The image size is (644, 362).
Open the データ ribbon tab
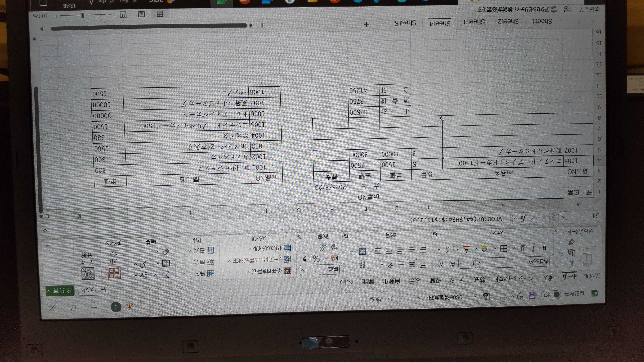coord(457,280)
